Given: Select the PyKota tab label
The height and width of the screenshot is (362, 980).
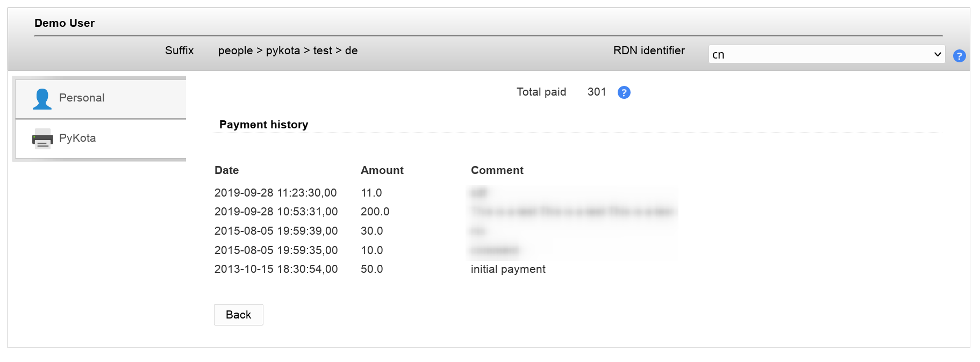Looking at the screenshot, I should click(77, 138).
